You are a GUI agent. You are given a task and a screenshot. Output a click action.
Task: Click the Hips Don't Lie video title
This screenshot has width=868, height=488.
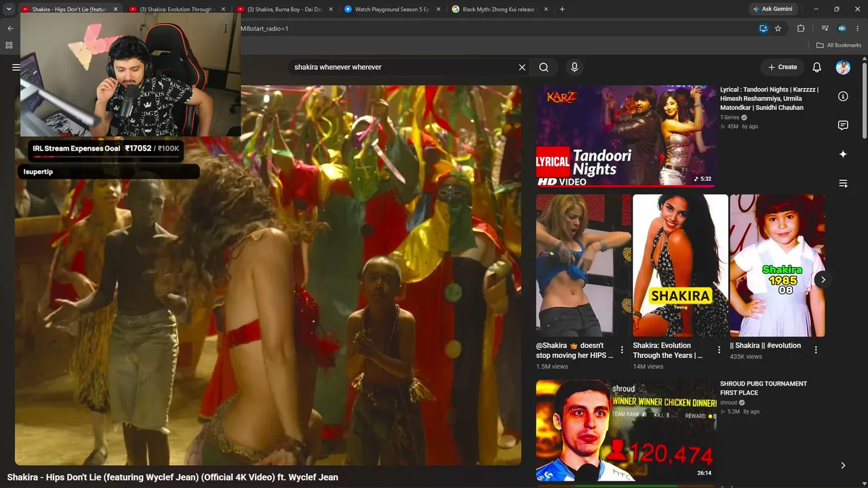point(173,477)
